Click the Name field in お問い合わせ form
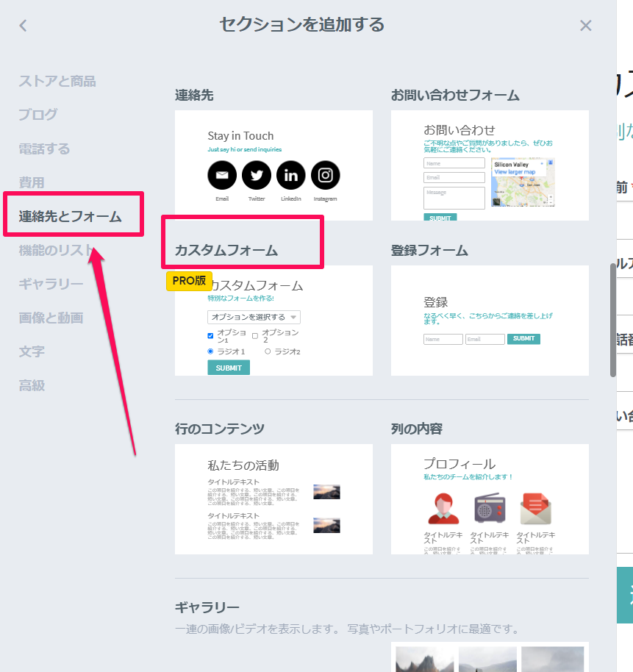 coord(454,163)
